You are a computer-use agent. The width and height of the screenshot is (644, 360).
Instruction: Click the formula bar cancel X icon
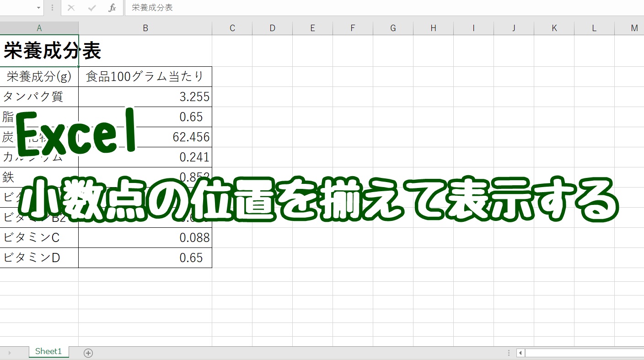(71, 8)
